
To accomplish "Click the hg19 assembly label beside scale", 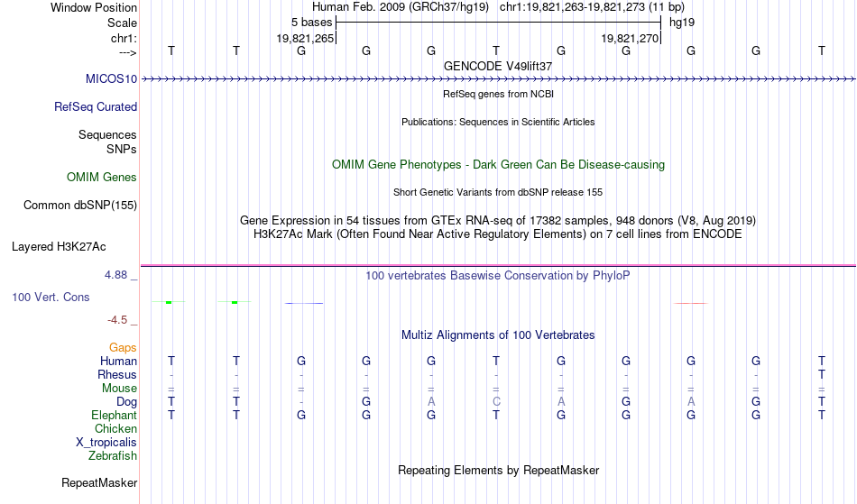I will point(682,23).
